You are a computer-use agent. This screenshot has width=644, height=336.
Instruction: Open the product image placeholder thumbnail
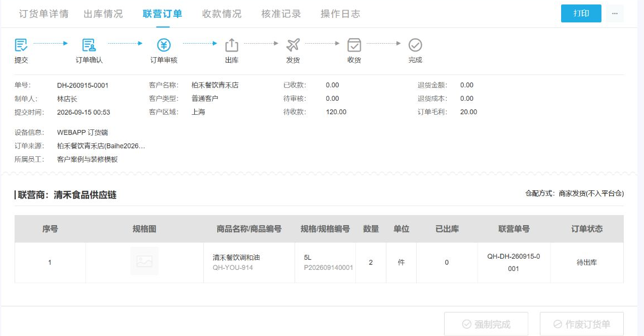coord(144,262)
